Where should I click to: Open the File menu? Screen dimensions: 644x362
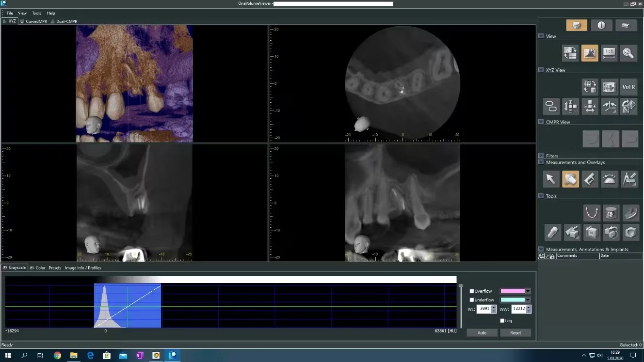(x=10, y=13)
